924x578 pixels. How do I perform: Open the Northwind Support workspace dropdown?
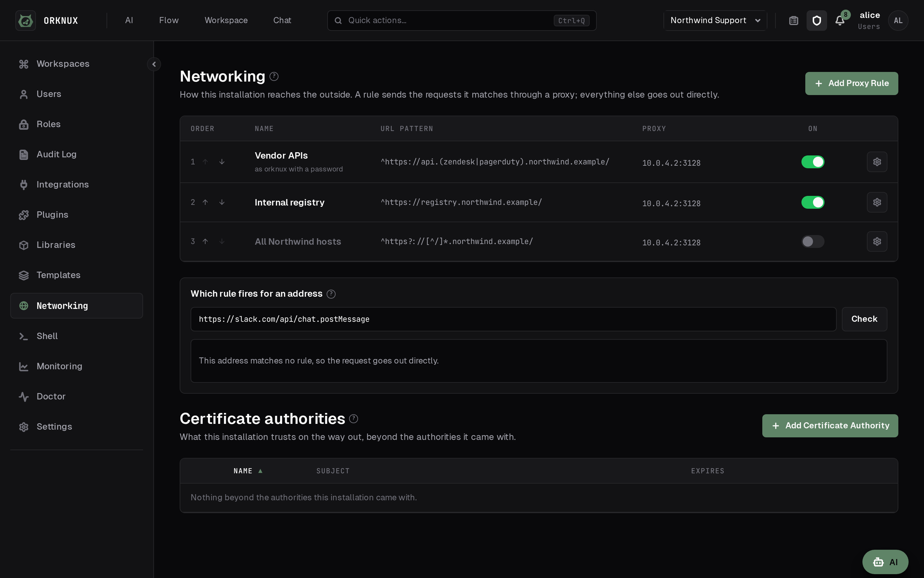715,20
